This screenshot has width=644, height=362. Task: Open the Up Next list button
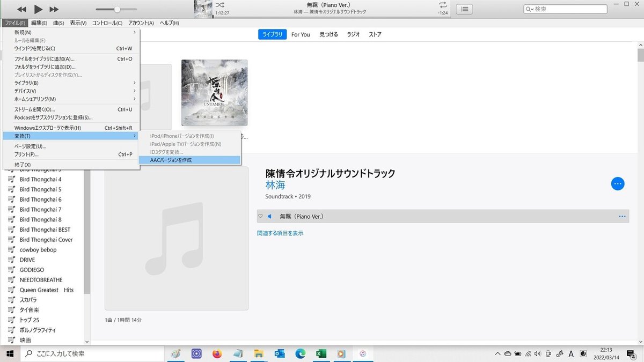[464, 9]
